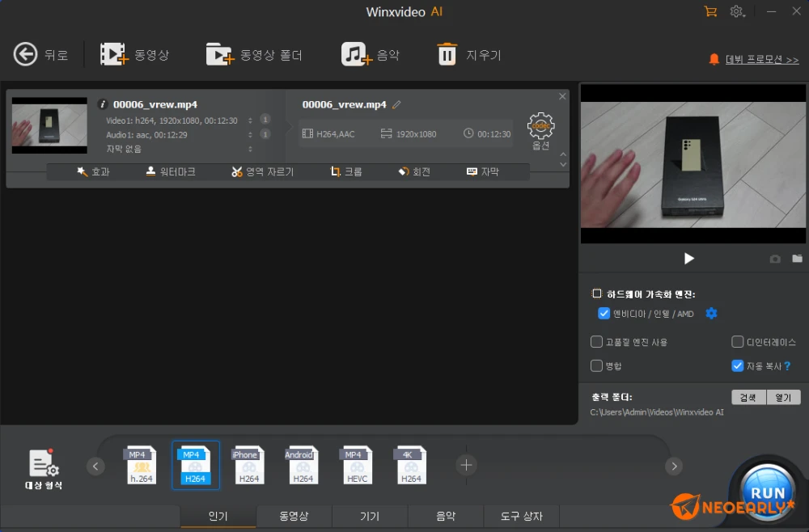Screen dimensions: 809x532
Task: Open the 대상 형식 target format settings
Action: pyautogui.click(x=44, y=469)
